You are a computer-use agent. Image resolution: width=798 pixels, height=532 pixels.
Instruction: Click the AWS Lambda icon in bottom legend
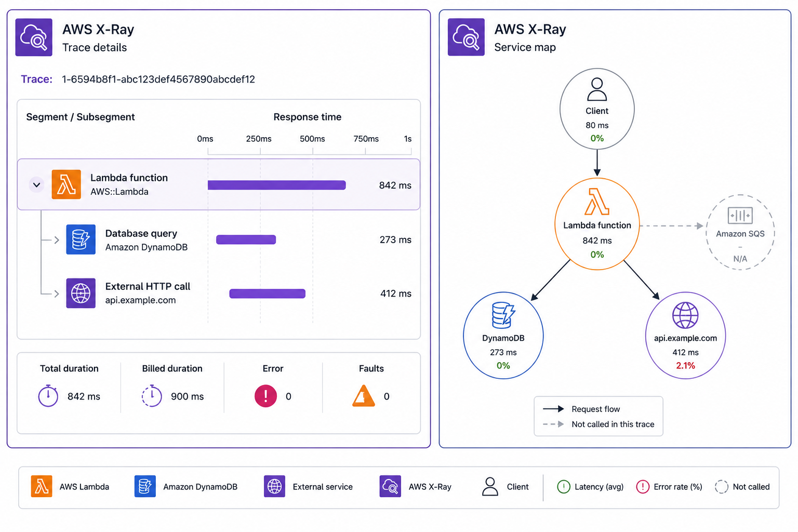[x=42, y=487]
